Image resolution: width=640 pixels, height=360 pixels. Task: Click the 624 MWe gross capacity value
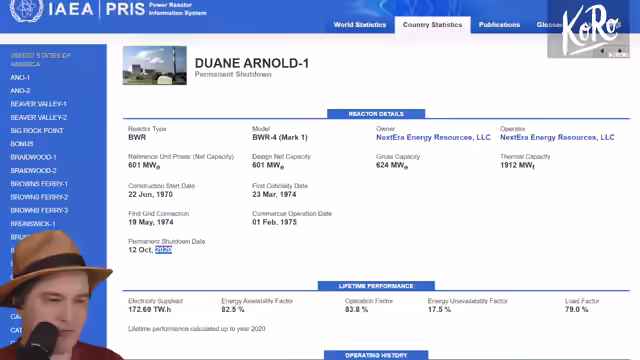click(x=392, y=165)
